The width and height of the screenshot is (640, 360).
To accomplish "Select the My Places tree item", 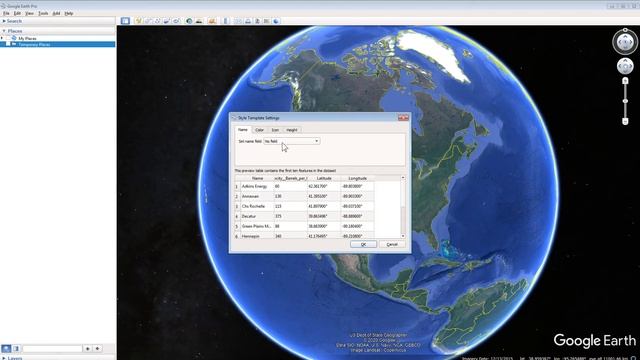I will pos(27,38).
